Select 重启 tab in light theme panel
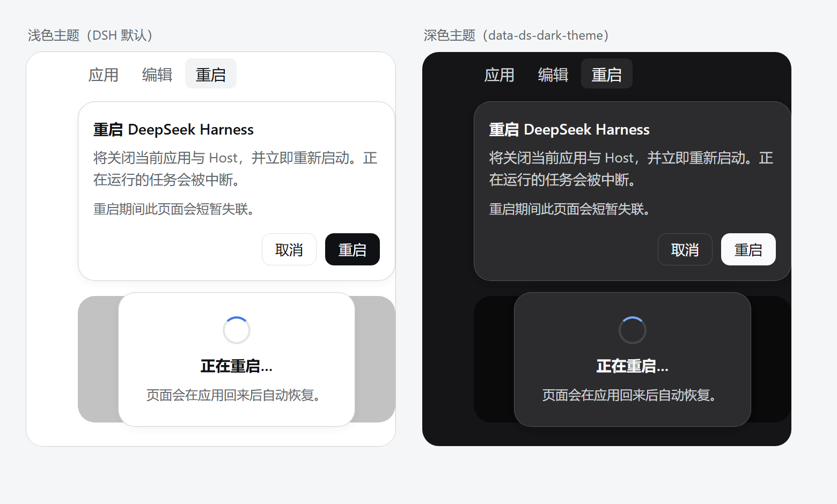Screen dimensions: 837x504 pos(211,74)
